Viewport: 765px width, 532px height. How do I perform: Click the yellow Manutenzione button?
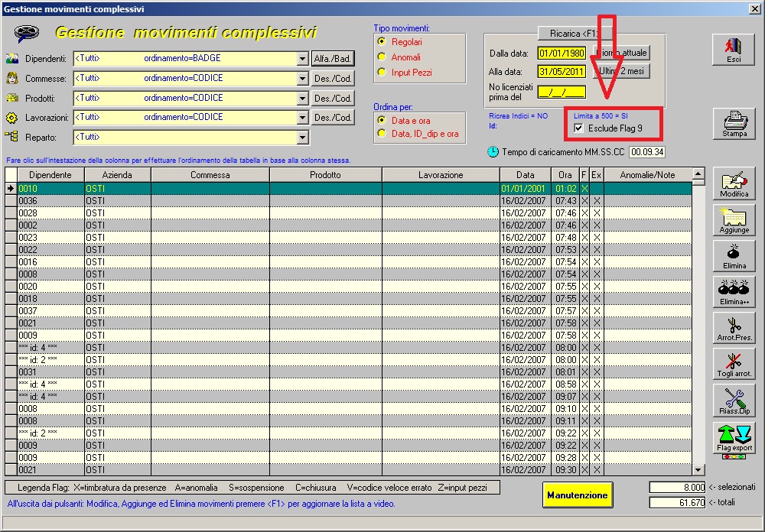578,495
